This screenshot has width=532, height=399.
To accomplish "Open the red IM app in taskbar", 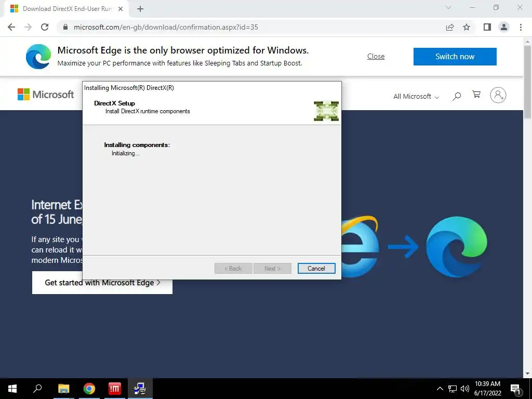I will [x=115, y=389].
